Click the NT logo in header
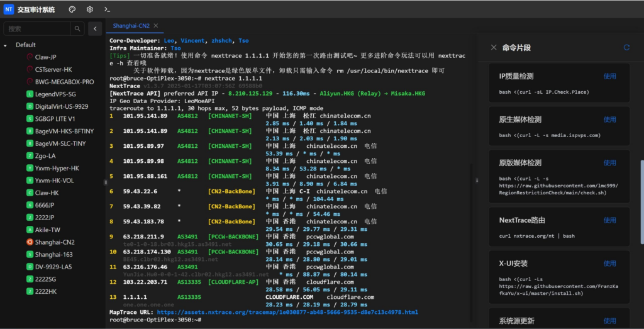Image resolution: width=644 pixels, height=329 pixels. (9, 9)
